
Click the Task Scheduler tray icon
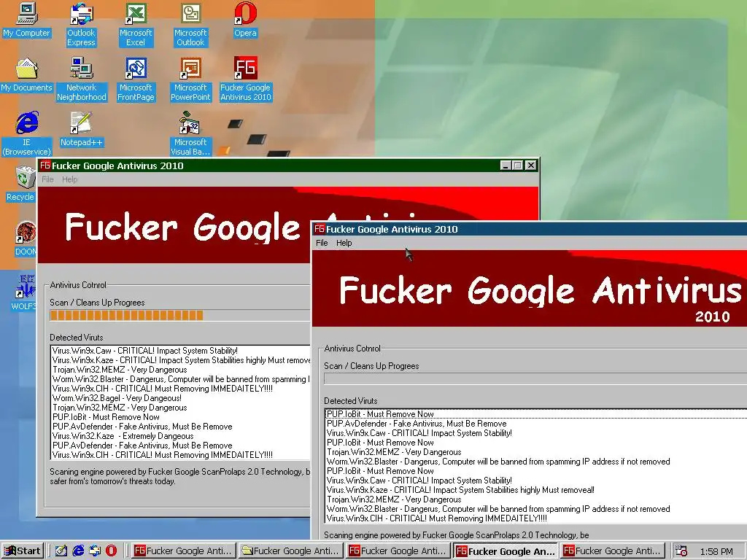coord(681,551)
